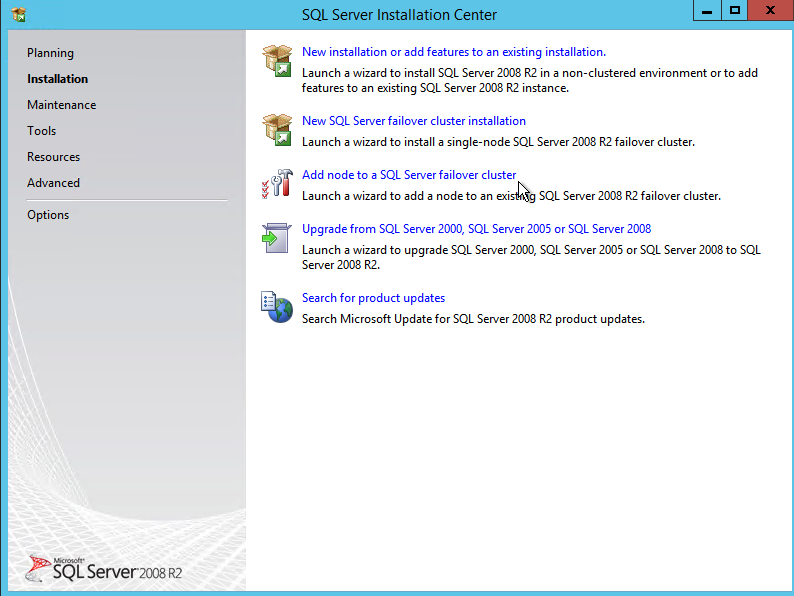This screenshot has height=596, width=794.
Task: Click Search for product updates link
Action: (x=373, y=298)
